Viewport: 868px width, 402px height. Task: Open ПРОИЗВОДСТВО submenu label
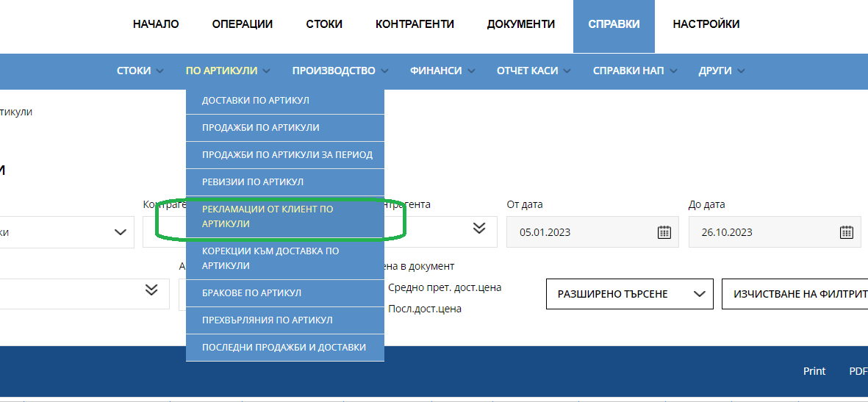[x=334, y=71]
